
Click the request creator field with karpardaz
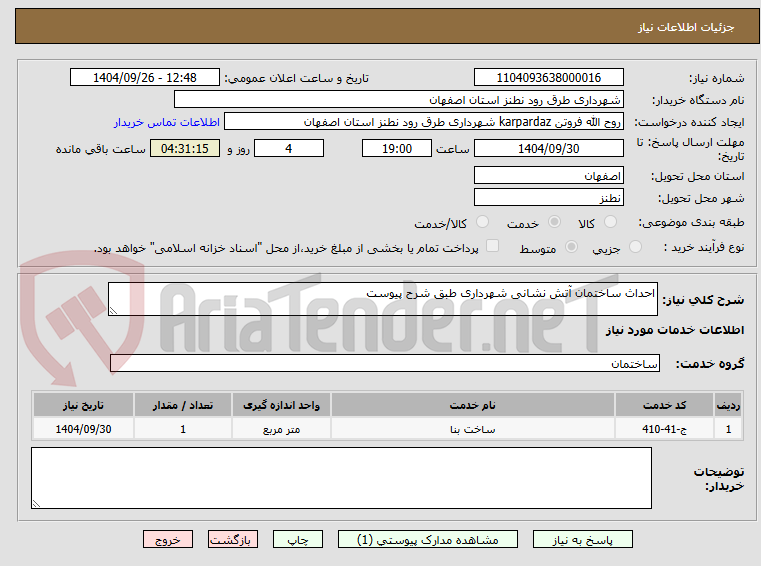pyautogui.click(x=424, y=122)
